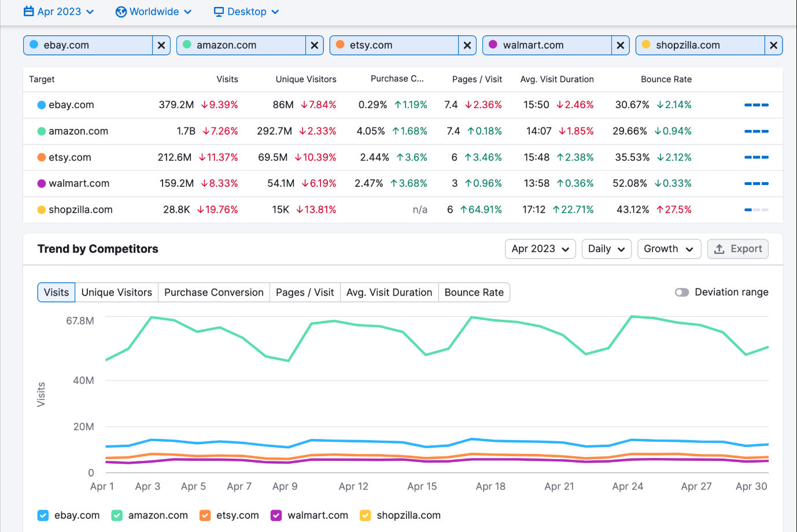797x532 pixels.
Task: Remove ebay.com competitor with X icon
Action: [161, 45]
